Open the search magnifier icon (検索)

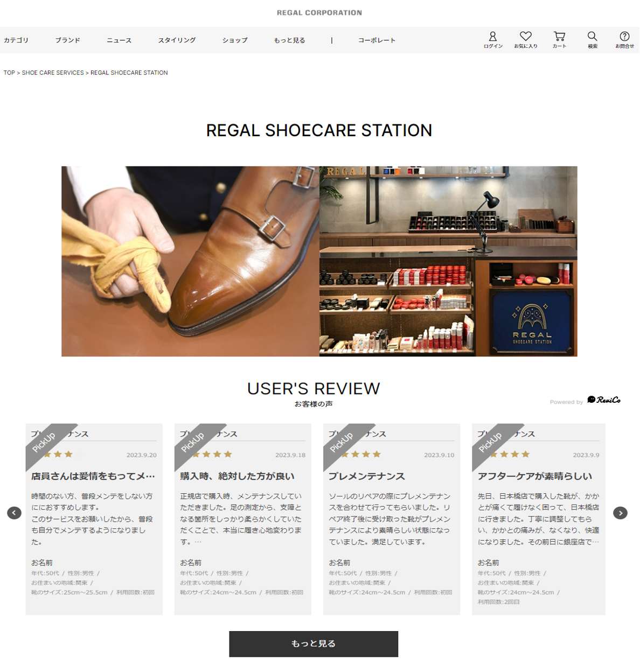592,40
